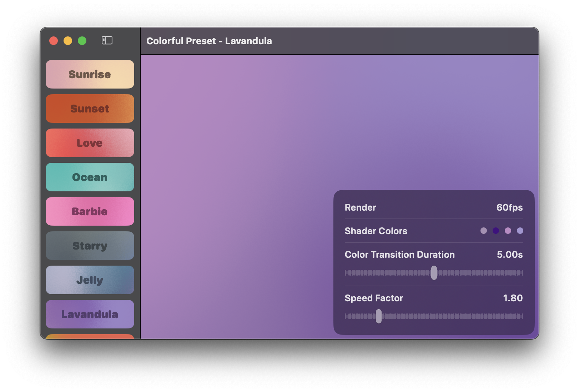579x392 pixels.
Task: Switch to the Barbie preset
Action: (90, 211)
